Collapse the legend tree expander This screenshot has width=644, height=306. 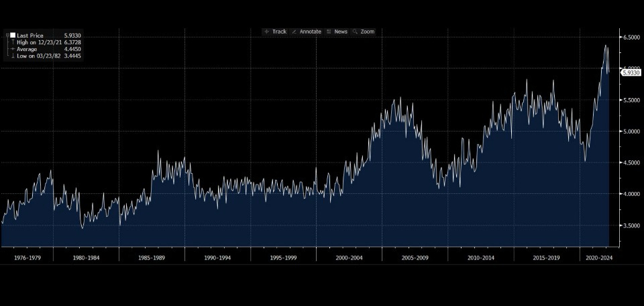click(x=6, y=34)
